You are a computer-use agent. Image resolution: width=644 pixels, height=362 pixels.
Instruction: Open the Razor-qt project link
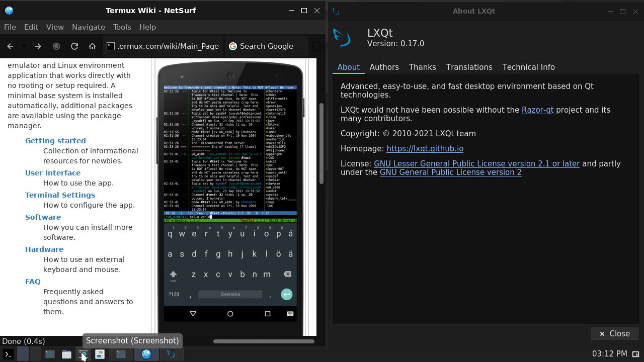537,110
